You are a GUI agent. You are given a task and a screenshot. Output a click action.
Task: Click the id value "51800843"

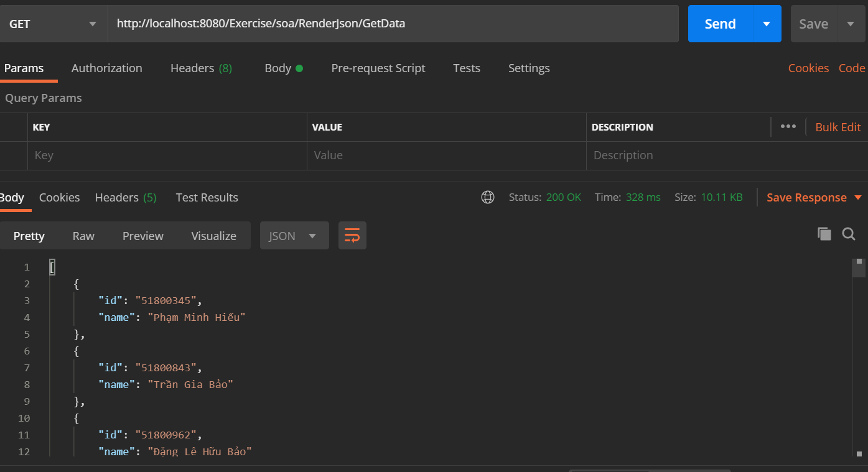click(x=166, y=368)
